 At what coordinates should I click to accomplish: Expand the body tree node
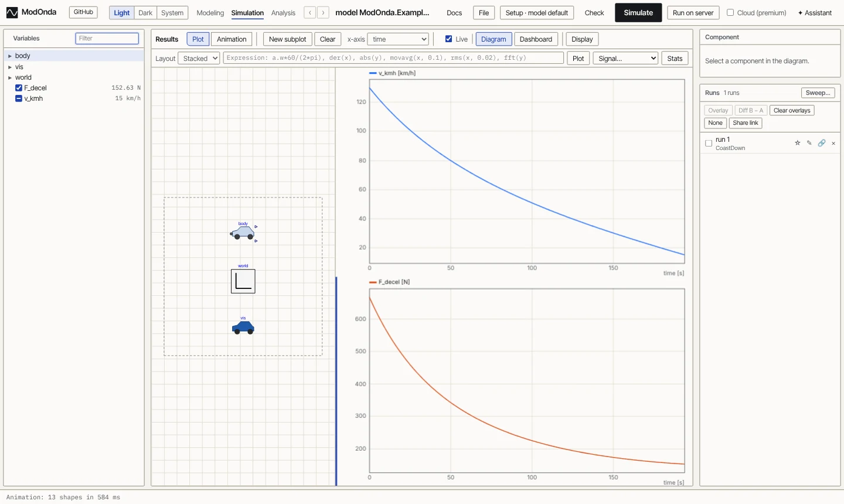[x=10, y=56]
